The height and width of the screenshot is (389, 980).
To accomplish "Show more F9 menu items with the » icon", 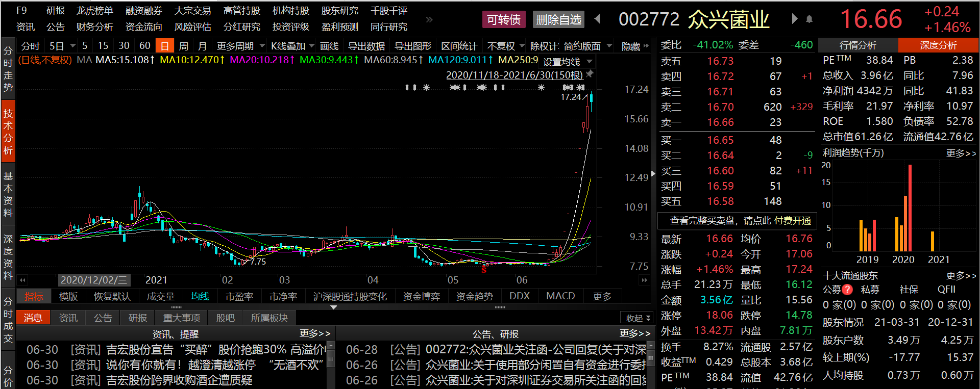I will coord(429,19).
